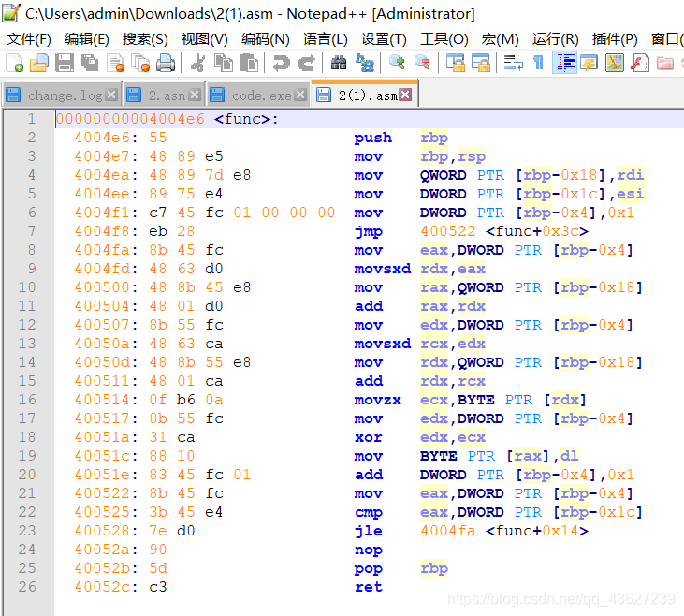Click the Close file toolbar icon
This screenshot has width=684, height=616.
point(116,63)
